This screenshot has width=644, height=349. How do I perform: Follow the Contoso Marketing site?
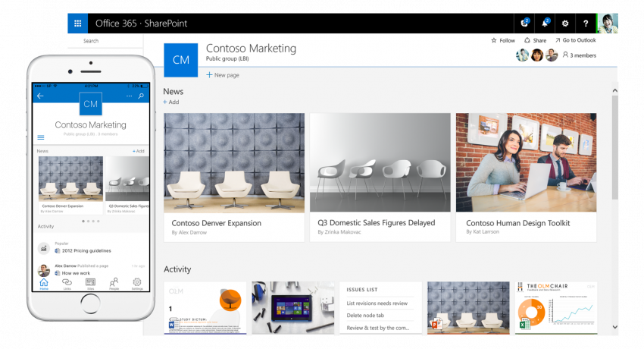[x=503, y=40]
